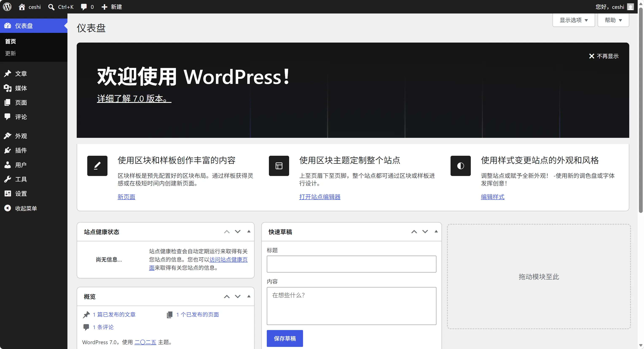Open 1 条评论 link
This screenshot has width=644, height=349.
click(x=103, y=327)
